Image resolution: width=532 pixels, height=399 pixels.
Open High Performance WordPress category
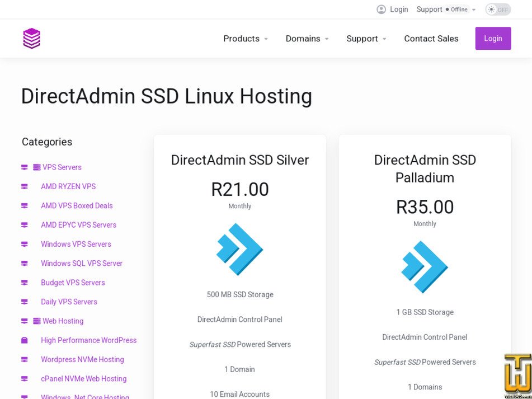click(89, 340)
